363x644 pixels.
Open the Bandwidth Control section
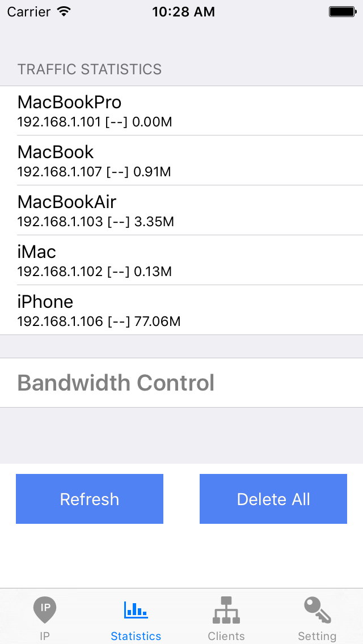116,383
